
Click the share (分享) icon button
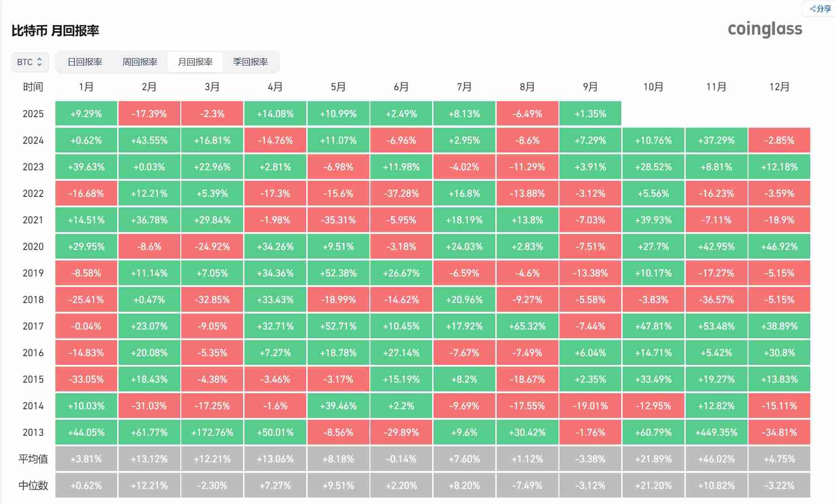[820, 9]
